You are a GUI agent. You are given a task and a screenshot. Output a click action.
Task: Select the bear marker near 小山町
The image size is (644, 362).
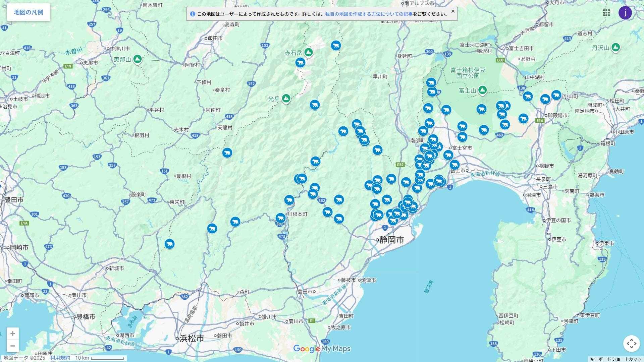[556, 95]
